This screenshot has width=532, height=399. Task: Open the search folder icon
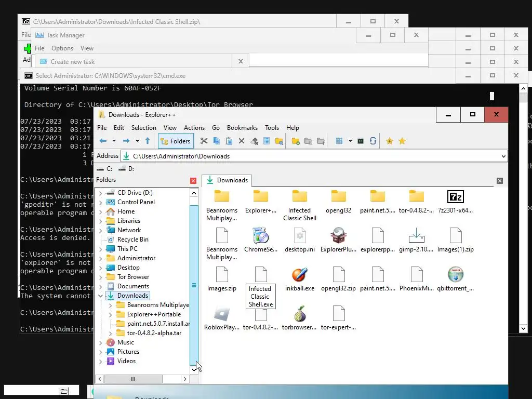[x=279, y=141]
